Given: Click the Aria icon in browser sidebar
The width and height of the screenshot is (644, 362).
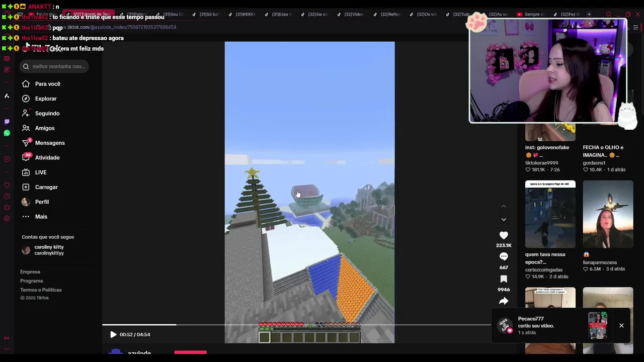Looking at the screenshot, I should [x=7, y=96].
